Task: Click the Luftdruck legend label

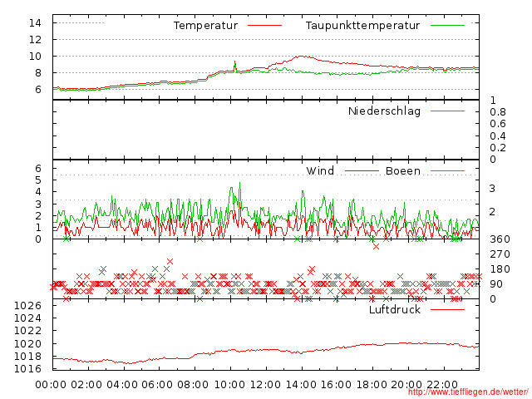Action: point(395,309)
